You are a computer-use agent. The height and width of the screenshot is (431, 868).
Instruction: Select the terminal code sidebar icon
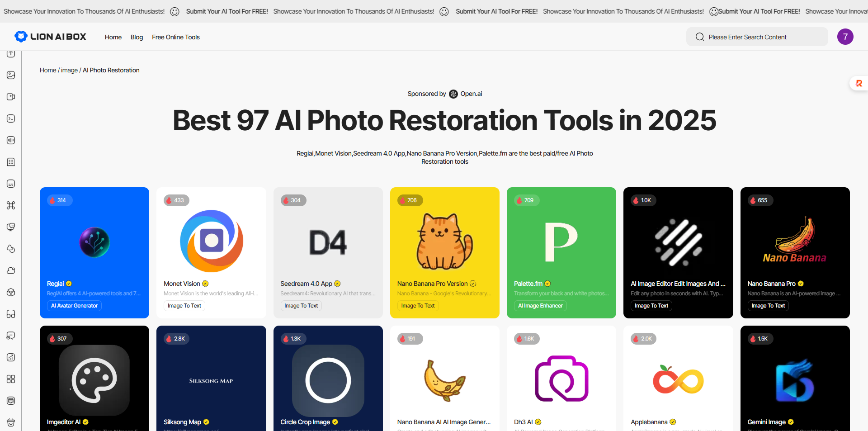pyautogui.click(x=11, y=118)
